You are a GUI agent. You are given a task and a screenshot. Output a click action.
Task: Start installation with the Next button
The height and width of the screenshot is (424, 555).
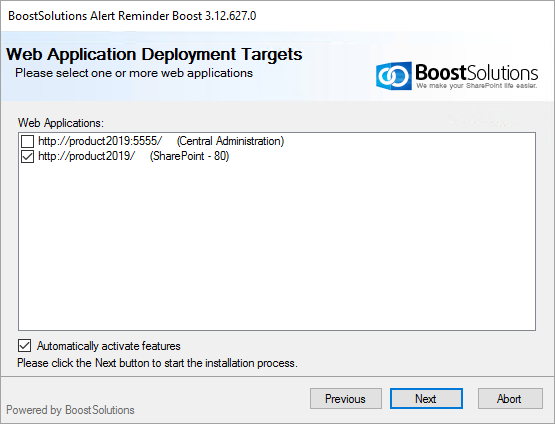426,399
